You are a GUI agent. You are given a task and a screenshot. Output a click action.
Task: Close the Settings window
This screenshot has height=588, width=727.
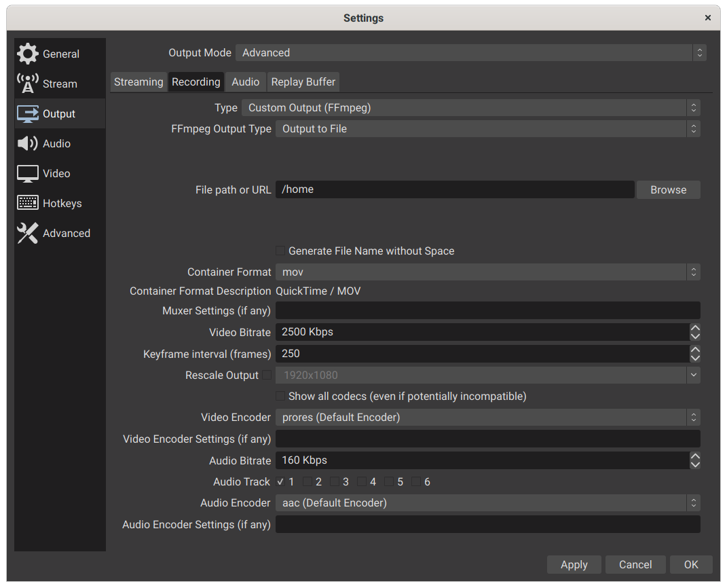point(707,18)
